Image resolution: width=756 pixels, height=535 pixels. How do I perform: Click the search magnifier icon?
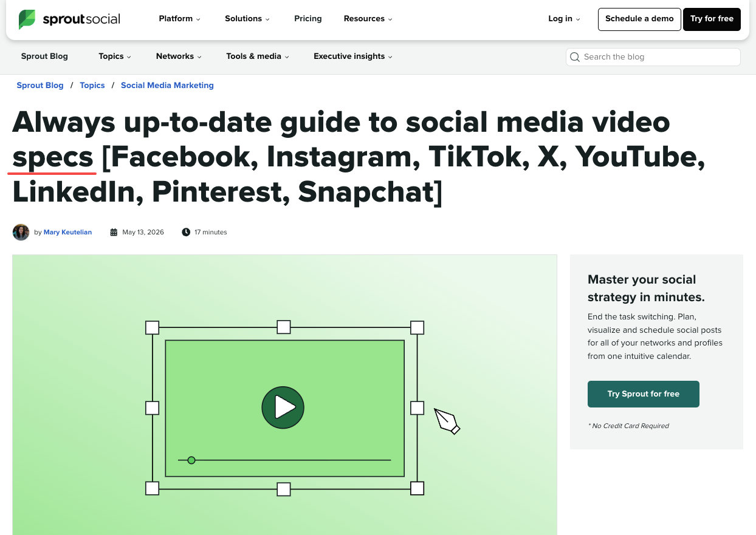click(575, 57)
